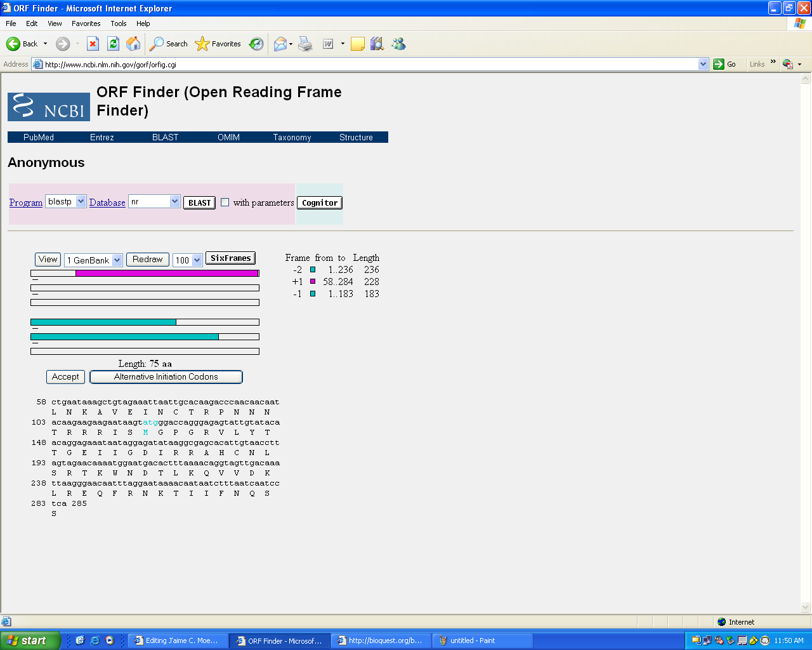Click the Search magnifier toolbar button
The height and width of the screenshot is (650, 812).
click(169, 44)
